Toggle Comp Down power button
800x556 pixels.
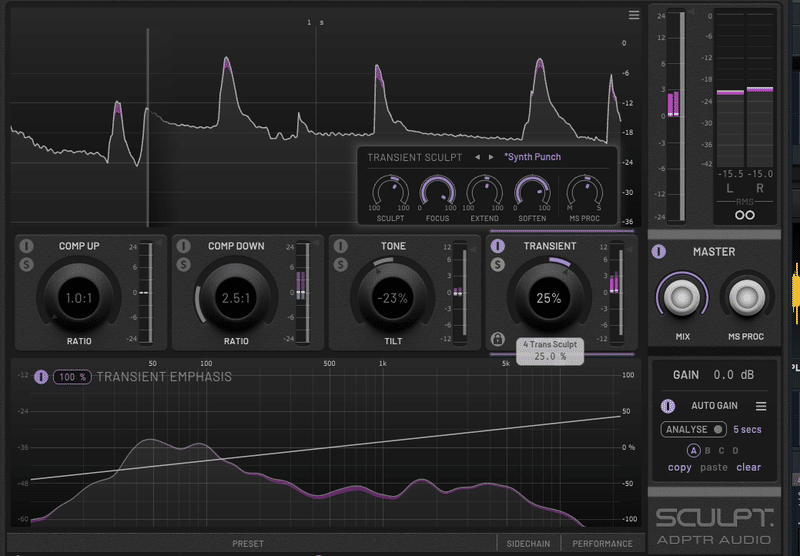[184, 246]
